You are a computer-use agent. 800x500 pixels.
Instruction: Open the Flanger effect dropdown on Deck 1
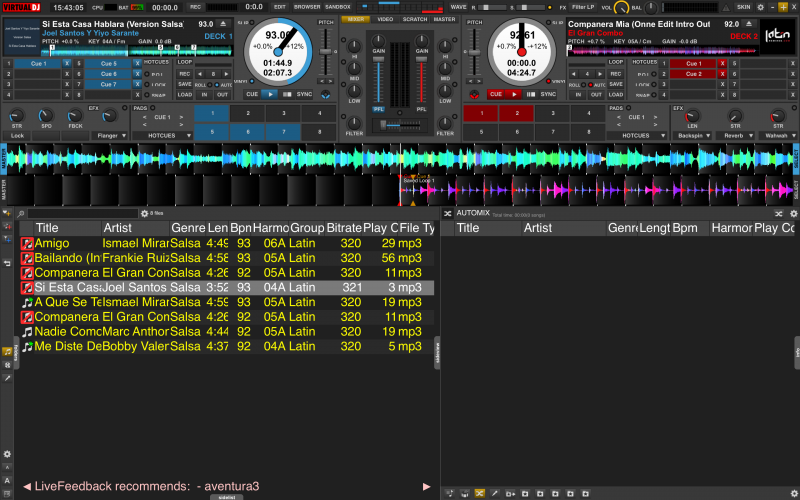click(x=109, y=136)
